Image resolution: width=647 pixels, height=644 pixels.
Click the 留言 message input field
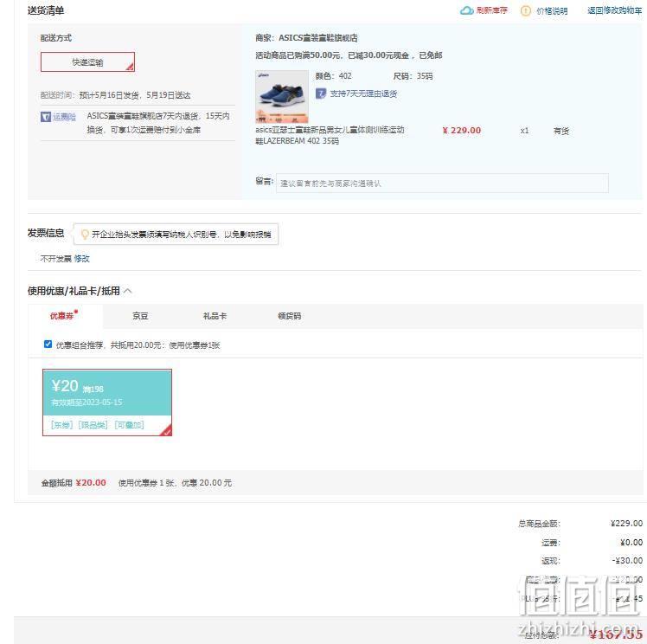pyautogui.click(x=442, y=183)
